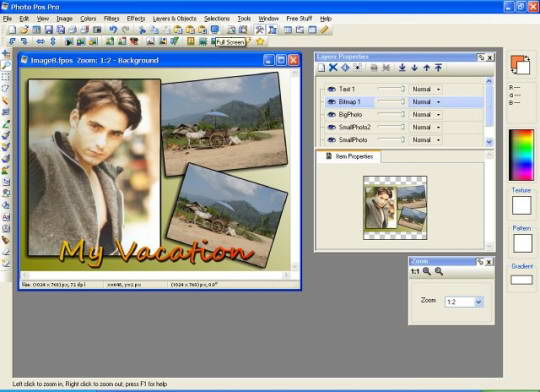Select the SmallPhoto2 layer row name
The image size is (540, 392).
[x=355, y=127]
